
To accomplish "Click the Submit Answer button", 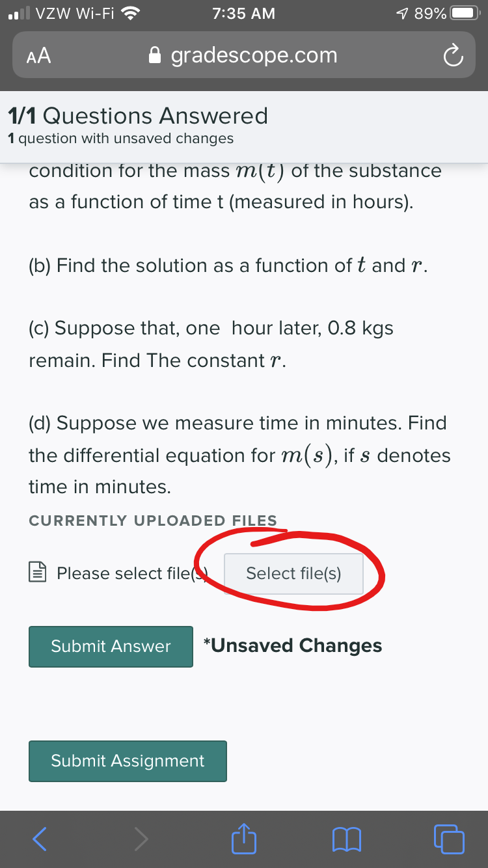I will [x=111, y=646].
